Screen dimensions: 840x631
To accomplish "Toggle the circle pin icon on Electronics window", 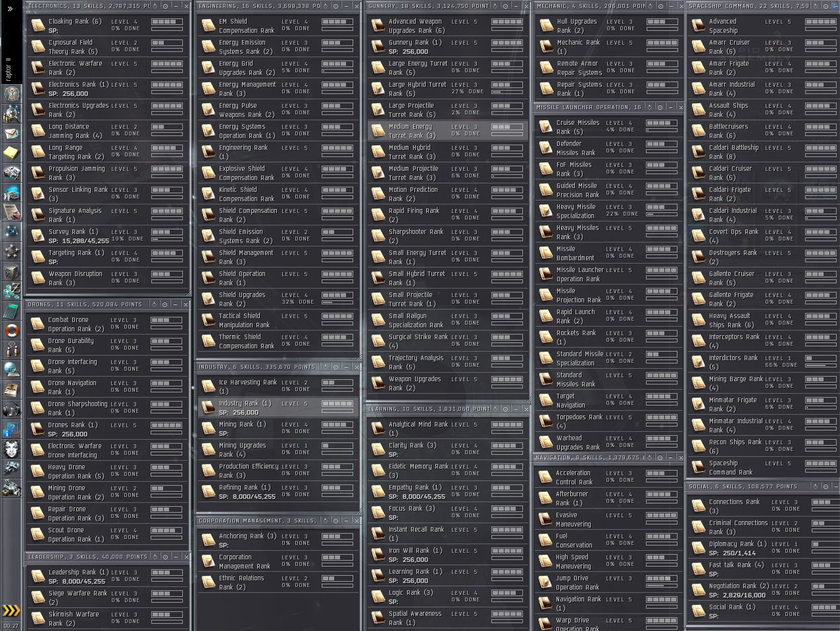I will click(165, 6).
